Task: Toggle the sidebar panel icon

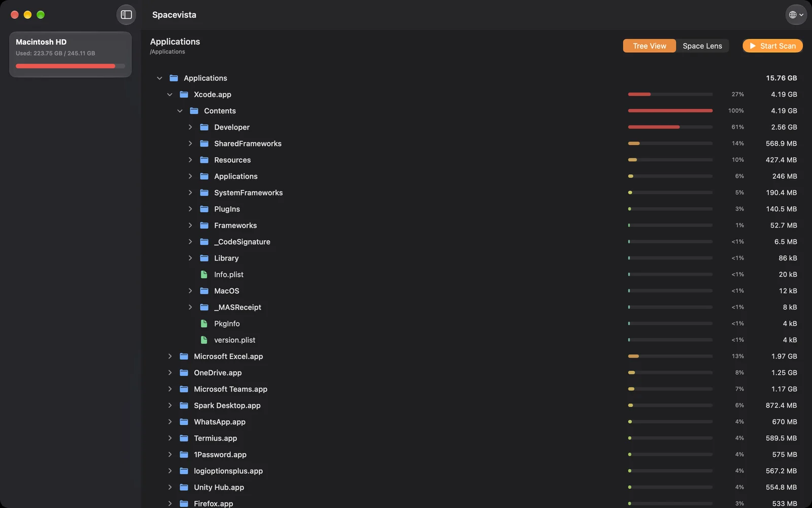Action: 126,15
